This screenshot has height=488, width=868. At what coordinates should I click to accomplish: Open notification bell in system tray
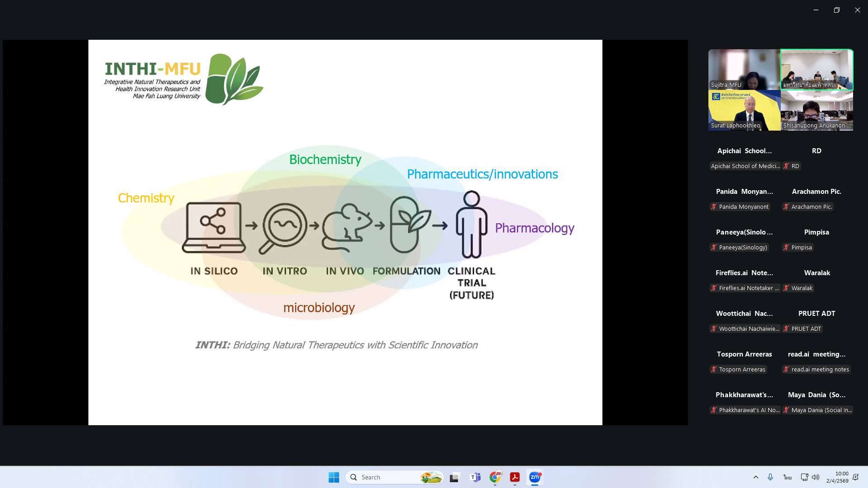tap(855, 477)
